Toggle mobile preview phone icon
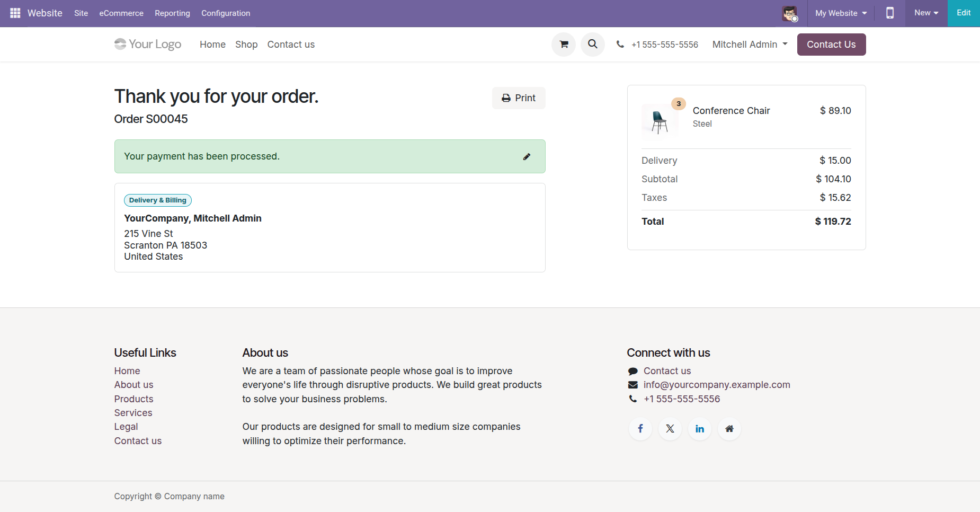The image size is (980, 512). click(x=890, y=13)
